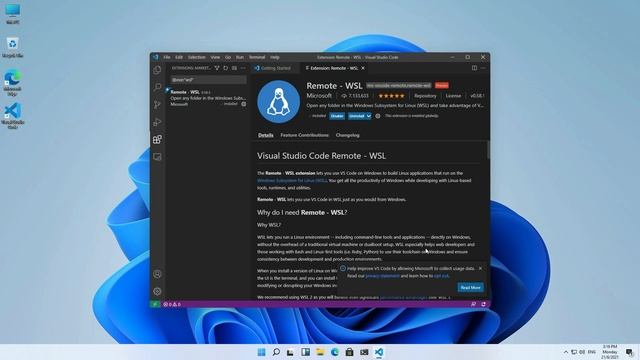
Task: Open the Help menu
Action: pyautogui.click(x=275, y=57)
